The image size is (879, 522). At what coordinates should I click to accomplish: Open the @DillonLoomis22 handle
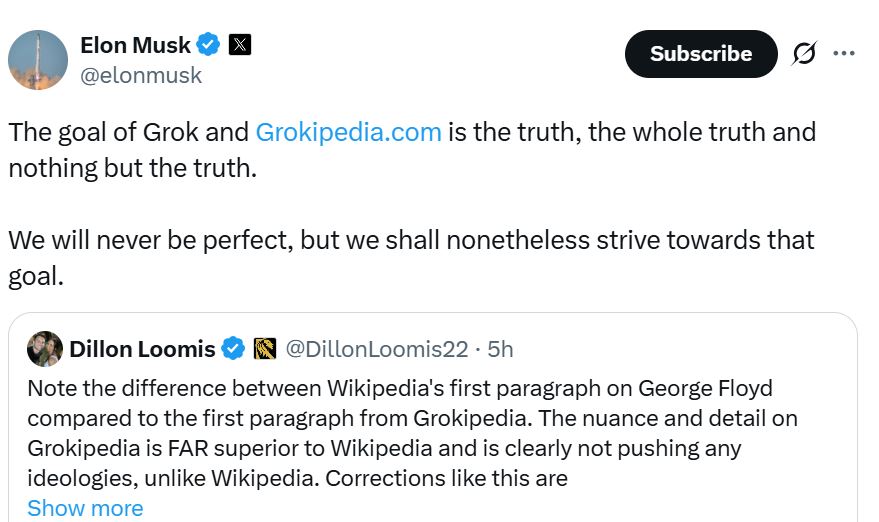pos(377,349)
